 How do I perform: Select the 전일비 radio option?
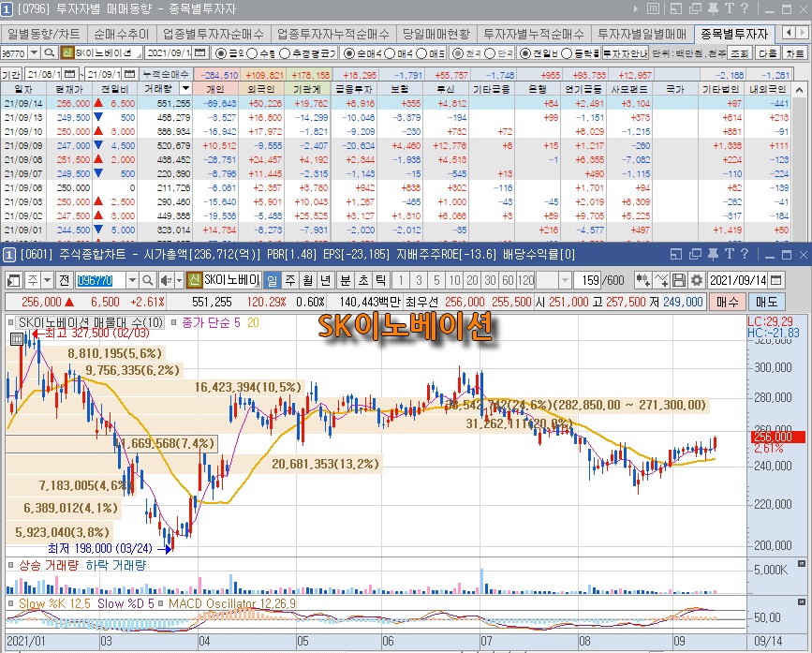525,53
